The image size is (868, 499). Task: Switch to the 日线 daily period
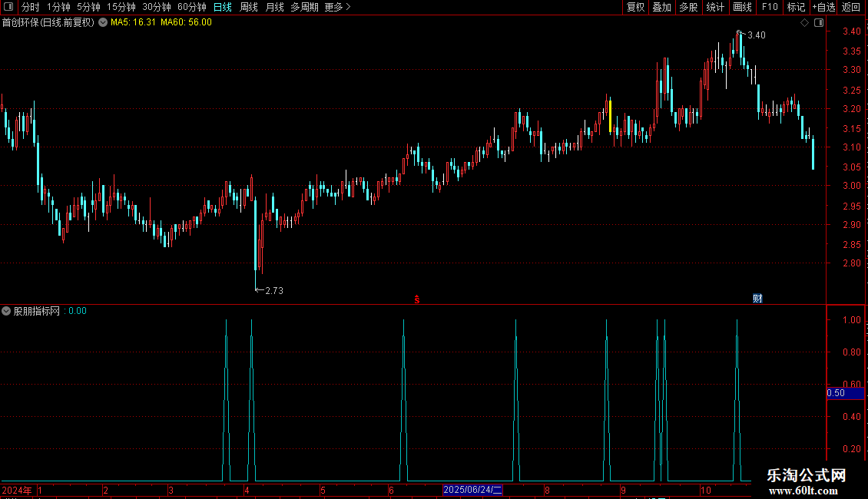click(x=223, y=7)
